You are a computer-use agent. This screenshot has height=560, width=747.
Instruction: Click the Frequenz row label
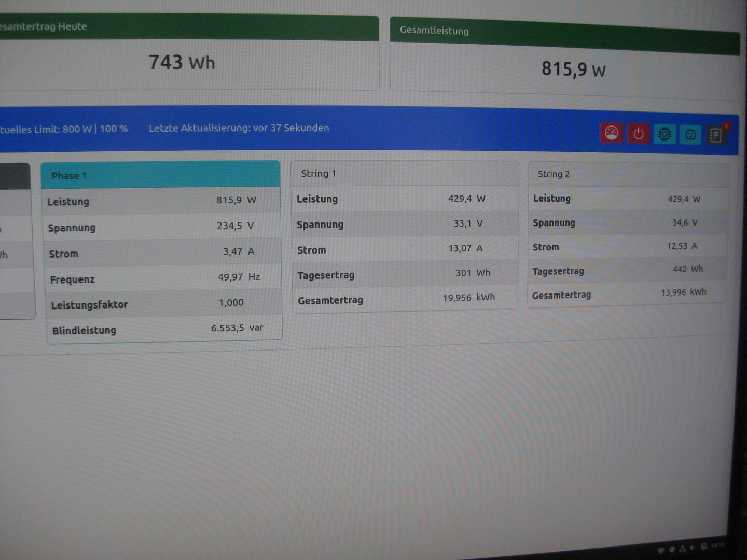pyautogui.click(x=73, y=279)
